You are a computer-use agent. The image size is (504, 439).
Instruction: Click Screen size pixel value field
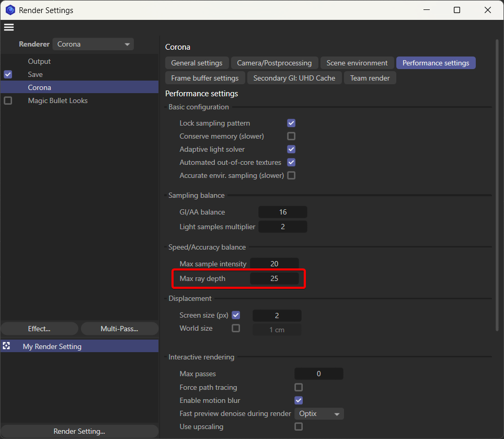click(x=277, y=316)
